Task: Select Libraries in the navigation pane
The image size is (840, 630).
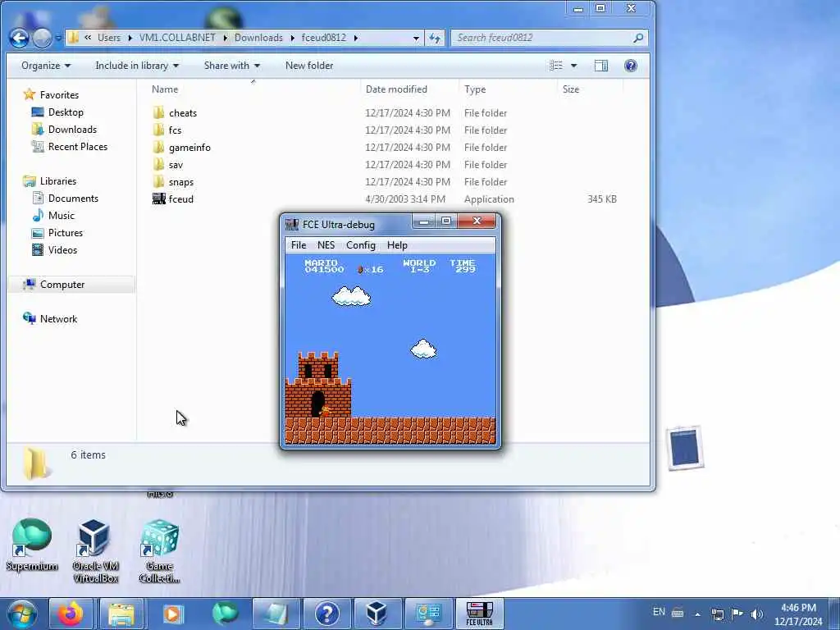Action: (58, 181)
